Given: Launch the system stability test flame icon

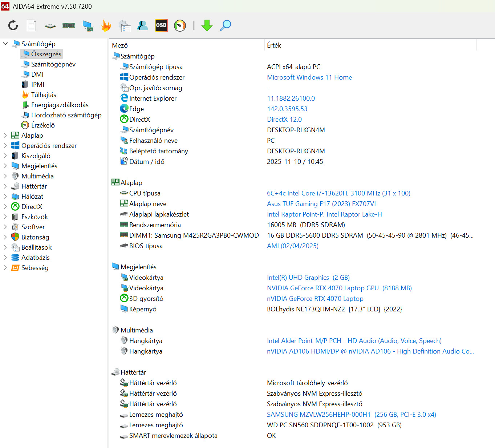Looking at the screenshot, I should (x=106, y=25).
